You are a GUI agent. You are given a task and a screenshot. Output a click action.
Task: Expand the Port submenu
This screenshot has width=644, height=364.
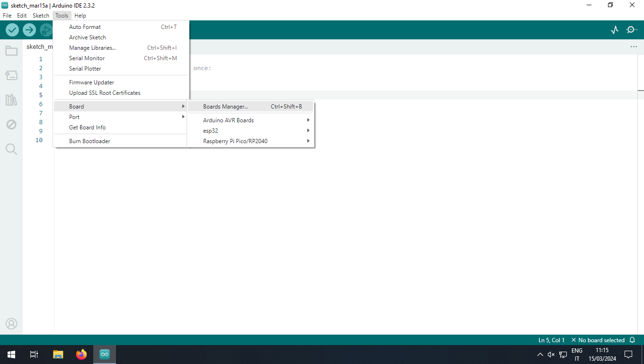[x=121, y=117]
